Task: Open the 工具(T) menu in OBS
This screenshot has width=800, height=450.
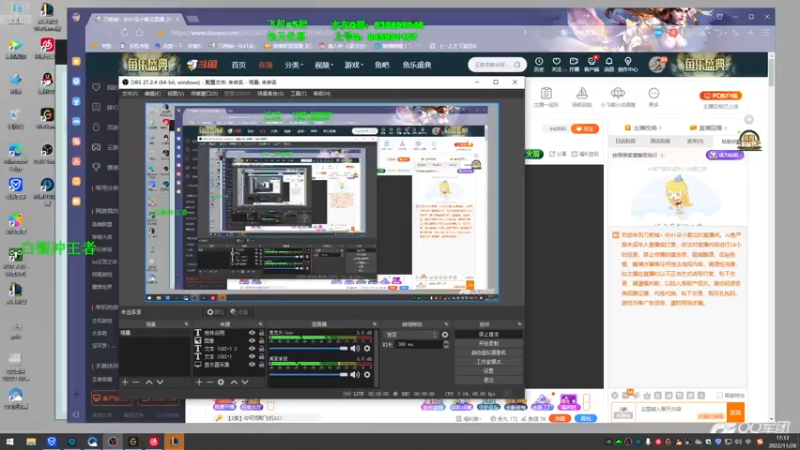Action: [x=298, y=94]
